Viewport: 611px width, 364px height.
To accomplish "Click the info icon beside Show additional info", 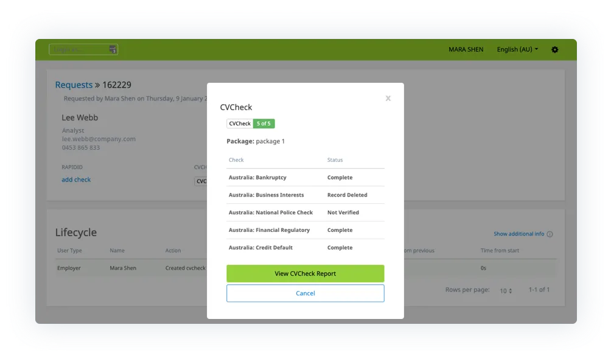I will (x=550, y=234).
